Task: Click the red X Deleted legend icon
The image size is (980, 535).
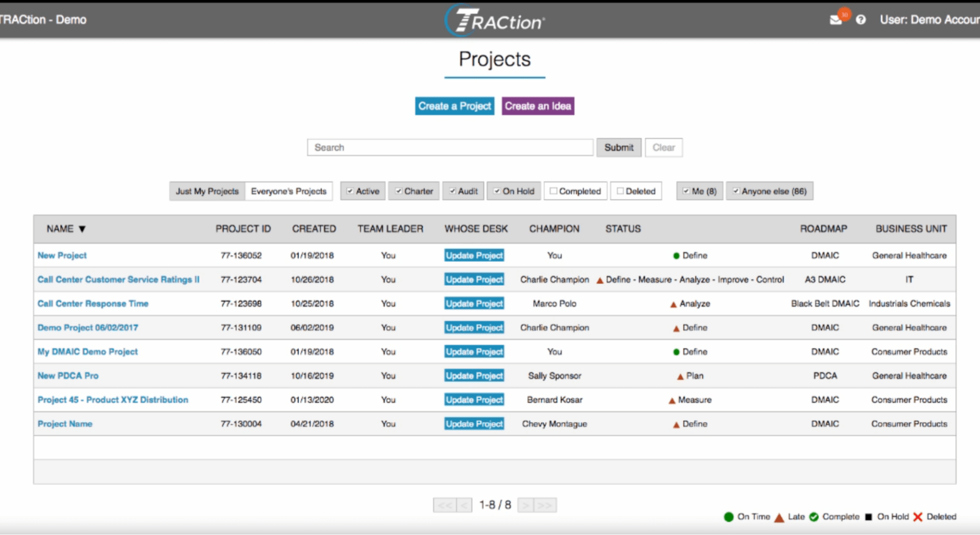Action: pyautogui.click(x=918, y=517)
